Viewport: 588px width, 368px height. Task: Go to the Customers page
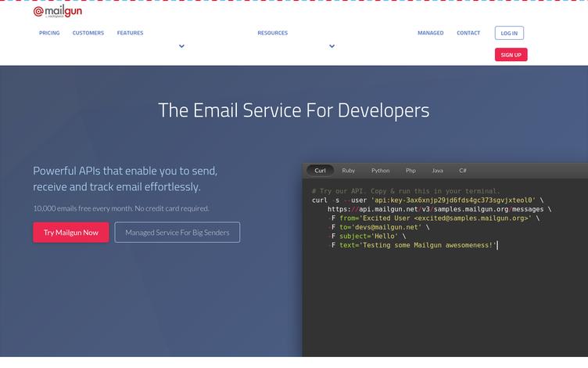pos(88,33)
